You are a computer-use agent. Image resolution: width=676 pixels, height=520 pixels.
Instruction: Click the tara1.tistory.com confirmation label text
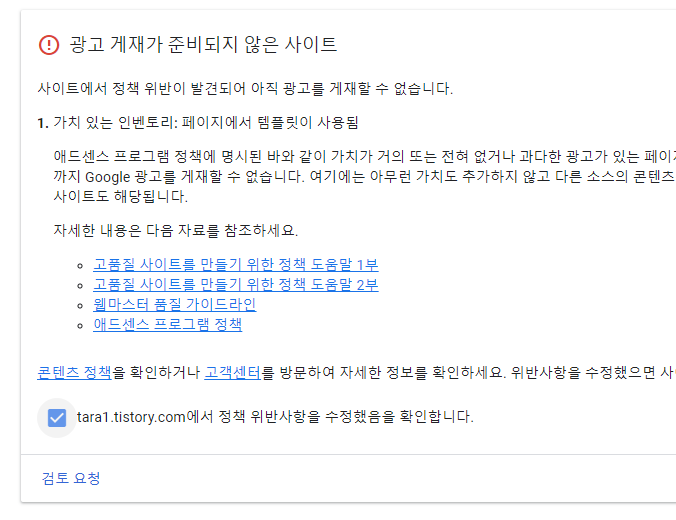click(x=275, y=417)
